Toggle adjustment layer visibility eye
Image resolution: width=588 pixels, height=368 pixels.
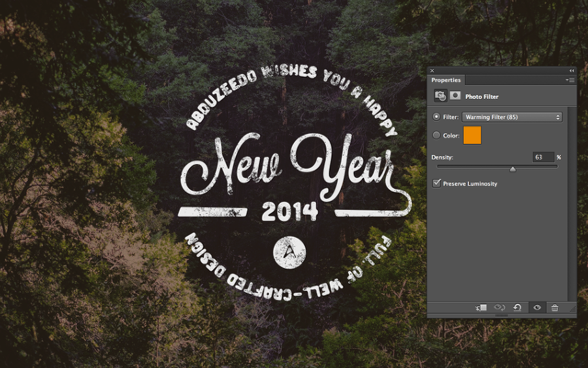click(x=537, y=308)
